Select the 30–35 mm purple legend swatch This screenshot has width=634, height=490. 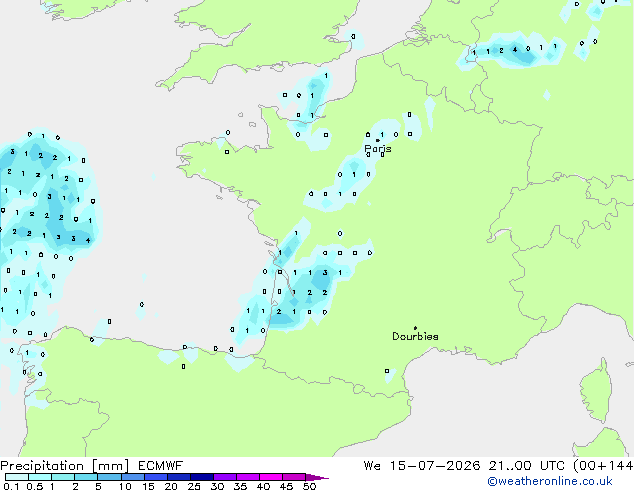tap(225, 477)
